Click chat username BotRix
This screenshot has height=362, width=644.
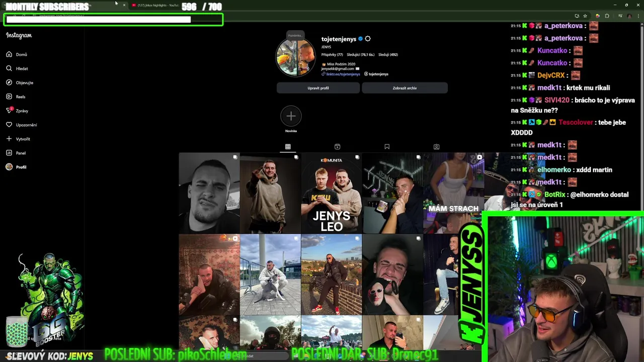tap(554, 195)
